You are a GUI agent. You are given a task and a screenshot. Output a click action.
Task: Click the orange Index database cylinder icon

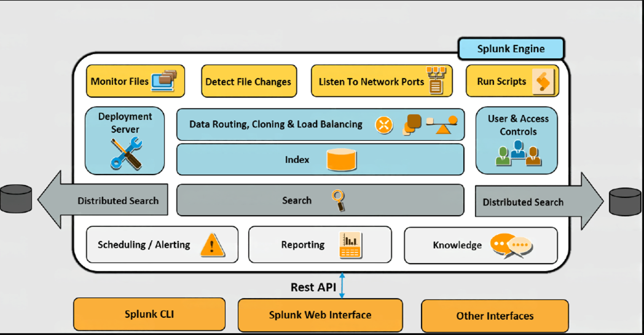tap(341, 160)
